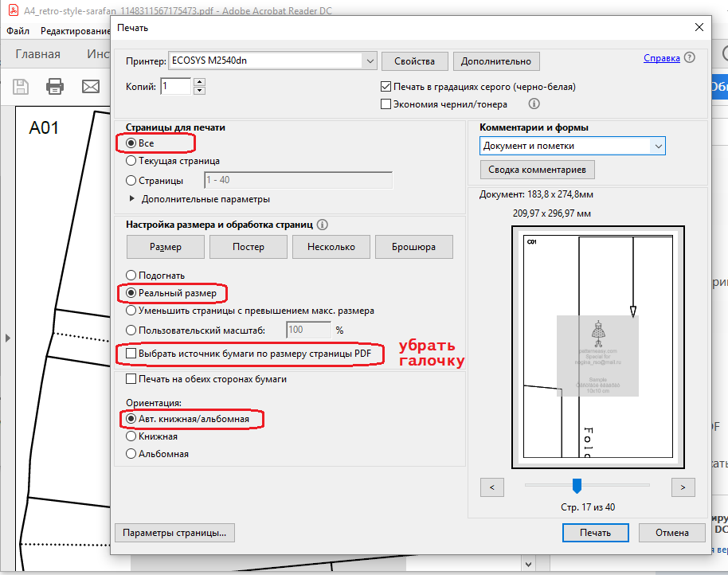Increase copies with the up spinner arrow
This screenshot has height=575, width=728.
[x=200, y=82]
